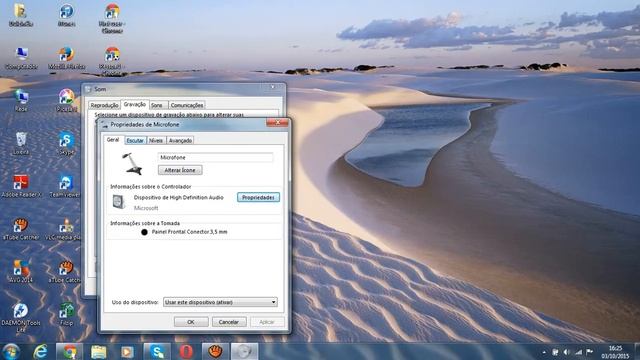Click the Sound dialog taskbar button
This screenshot has height=360, width=640.
(x=244, y=351)
